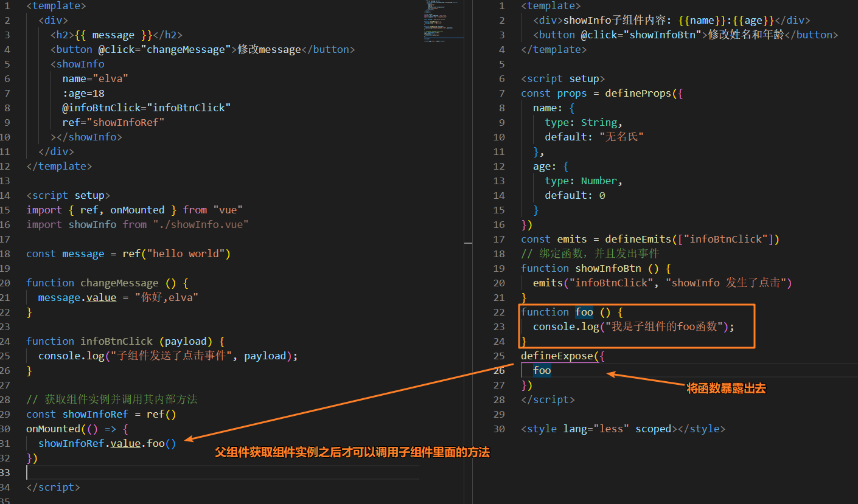Click the onMounted(() => { line
This screenshot has width=858, height=504.
pos(77,429)
